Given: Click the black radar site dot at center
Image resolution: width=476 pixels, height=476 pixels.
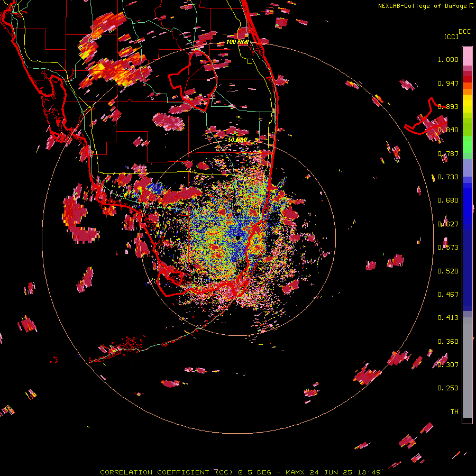Looking at the screenshot, I should [x=239, y=238].
